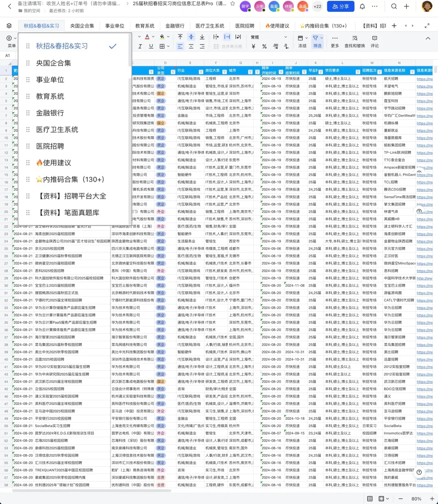
Task: Apply underline formatting
Action: (151, 47)
